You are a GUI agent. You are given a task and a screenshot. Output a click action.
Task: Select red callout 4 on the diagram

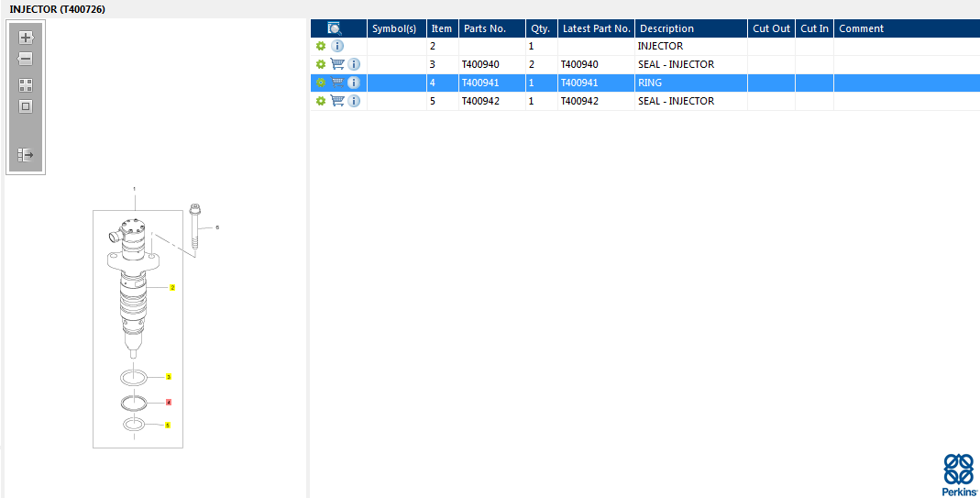[x=168, y=403]
